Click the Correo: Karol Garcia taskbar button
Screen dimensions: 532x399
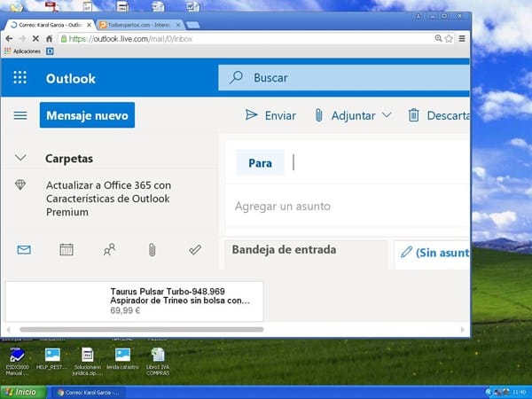89,393
